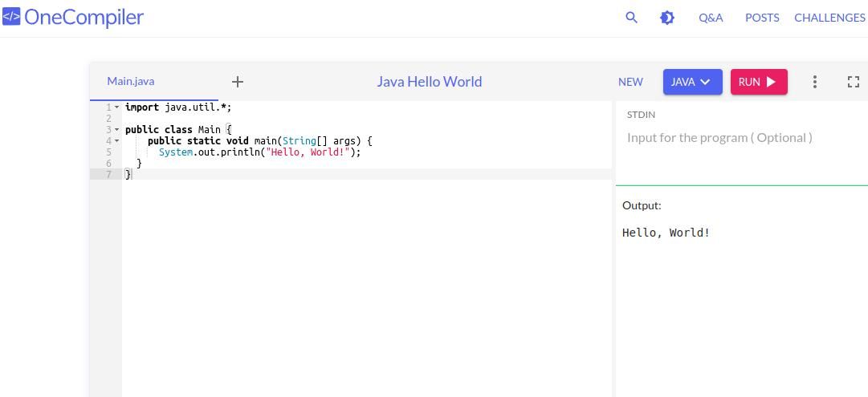Collapse the main method fold arrow on line 4
The image size is (868, 397).
(x=116, y=141)
